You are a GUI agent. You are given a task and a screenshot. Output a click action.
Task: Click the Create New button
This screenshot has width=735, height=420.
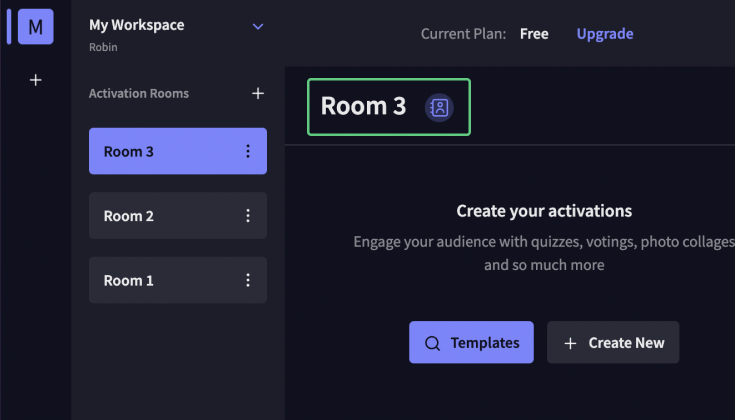point(613,343)
